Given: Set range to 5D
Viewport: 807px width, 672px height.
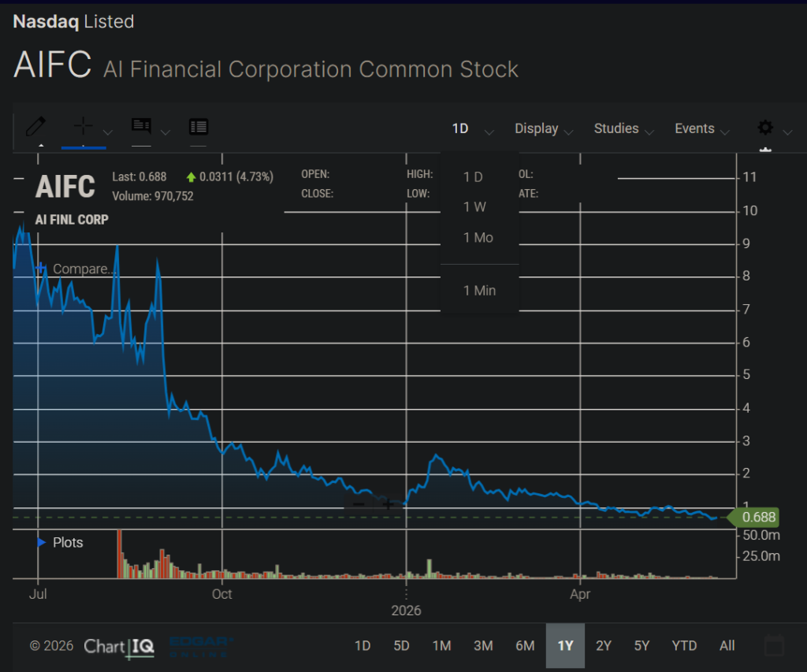Looking at the screenshot, I should coord(401,645).
